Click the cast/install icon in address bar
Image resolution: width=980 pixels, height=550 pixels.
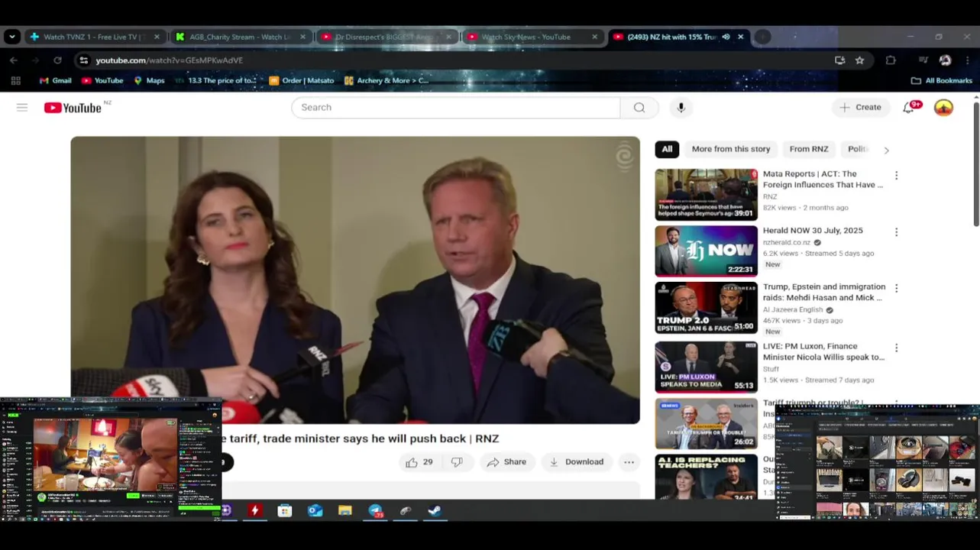[x=840, y=60]
